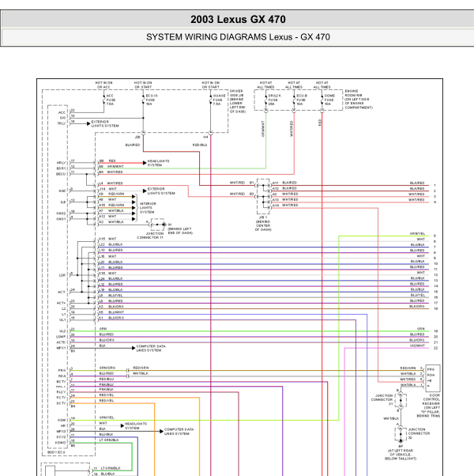The height and width of the screenshot is (476, 474).
Task: Select the DOME FUSE 10A label
Action: click(x=329, y=100)
